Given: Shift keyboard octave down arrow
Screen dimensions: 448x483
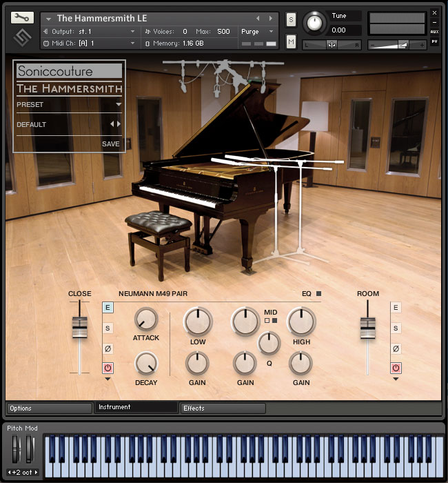Looking at the screenshot, I should [9, 472].
